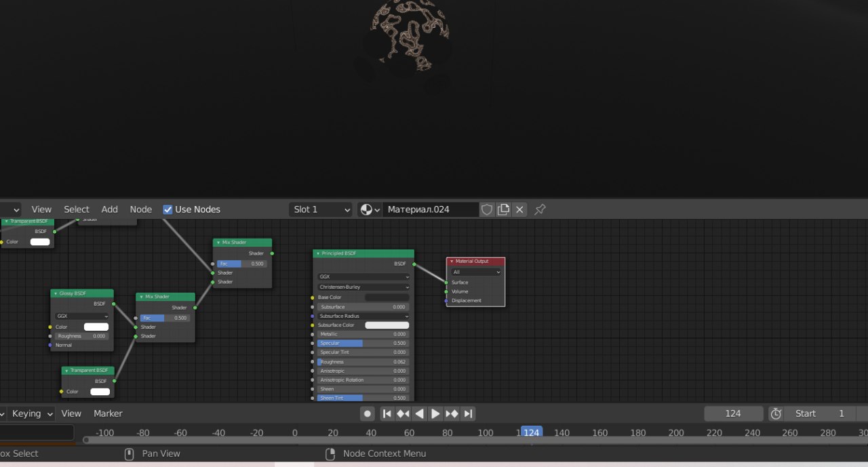Click the Base Color input socket
This screenshot has width=868, height=467.
pos(313,298)
